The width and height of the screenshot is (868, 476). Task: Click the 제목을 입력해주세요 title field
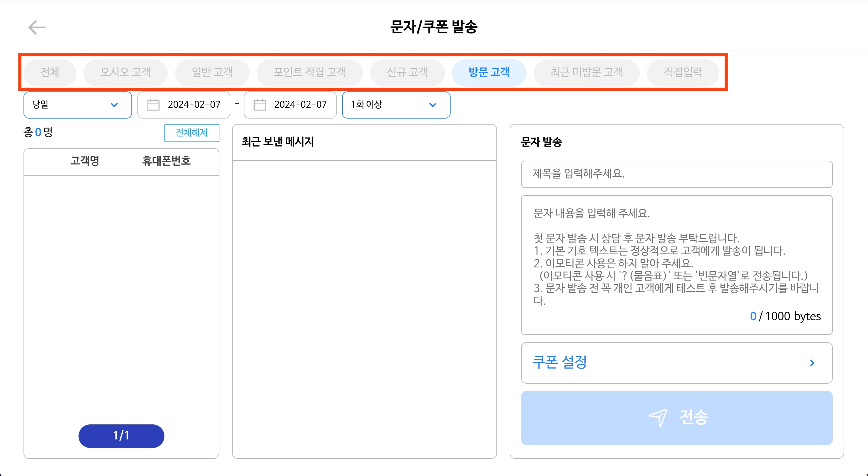(x=677, y=174)
